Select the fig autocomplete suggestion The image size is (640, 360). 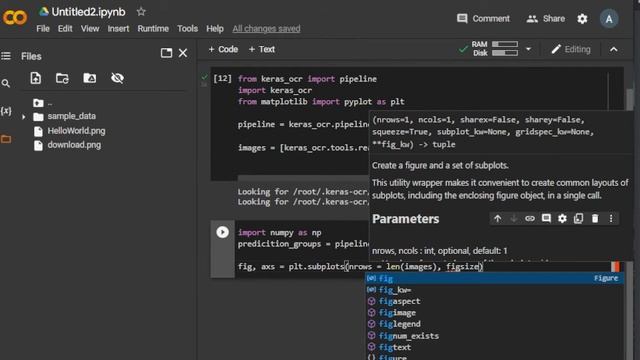point(494,278)
